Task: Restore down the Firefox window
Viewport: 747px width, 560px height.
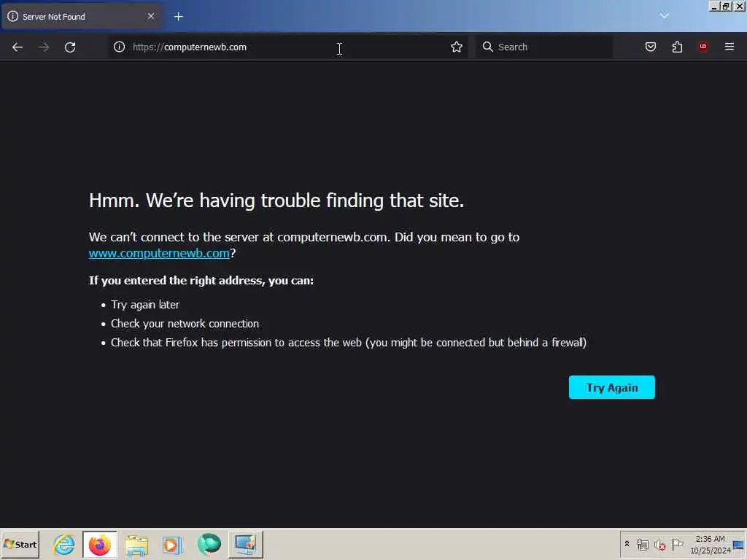Action: 726,6
